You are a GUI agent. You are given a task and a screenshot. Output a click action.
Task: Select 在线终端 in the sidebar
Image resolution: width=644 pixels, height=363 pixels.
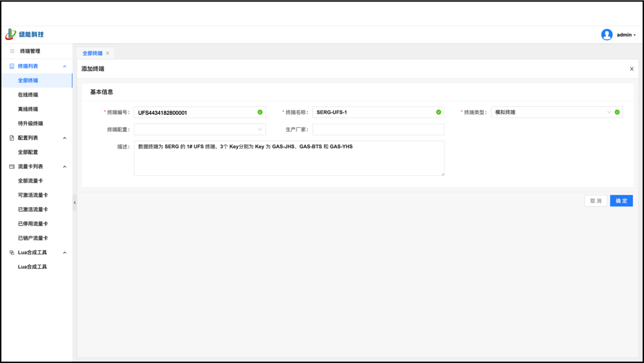[x=28, y=95]
